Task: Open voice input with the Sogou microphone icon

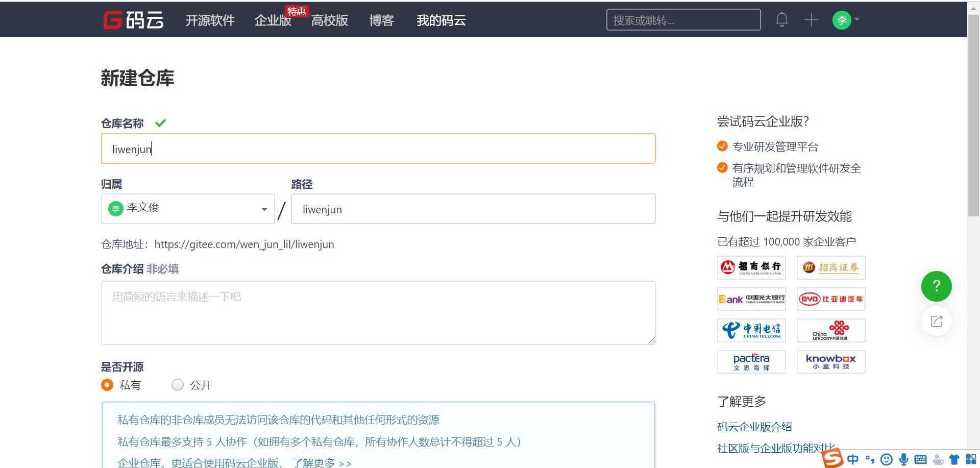Action: (903, 459)
